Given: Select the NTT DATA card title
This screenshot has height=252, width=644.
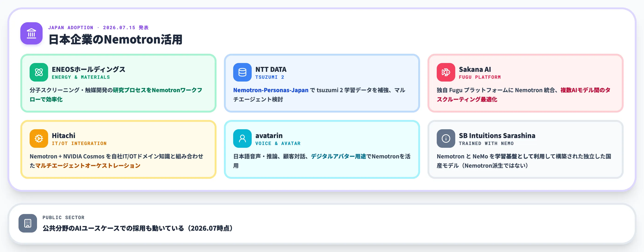Looking at the screenshot, I should [271, 69].
